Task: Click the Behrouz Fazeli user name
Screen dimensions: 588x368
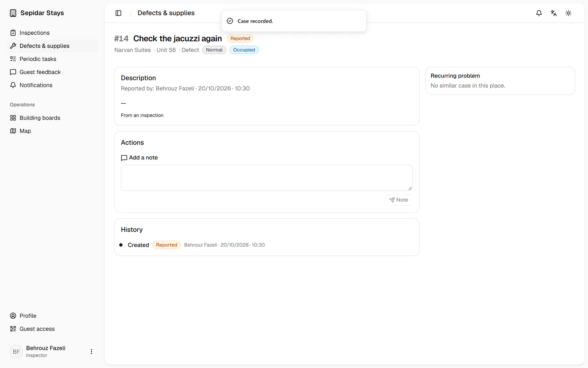Action: tap(46, 348)
